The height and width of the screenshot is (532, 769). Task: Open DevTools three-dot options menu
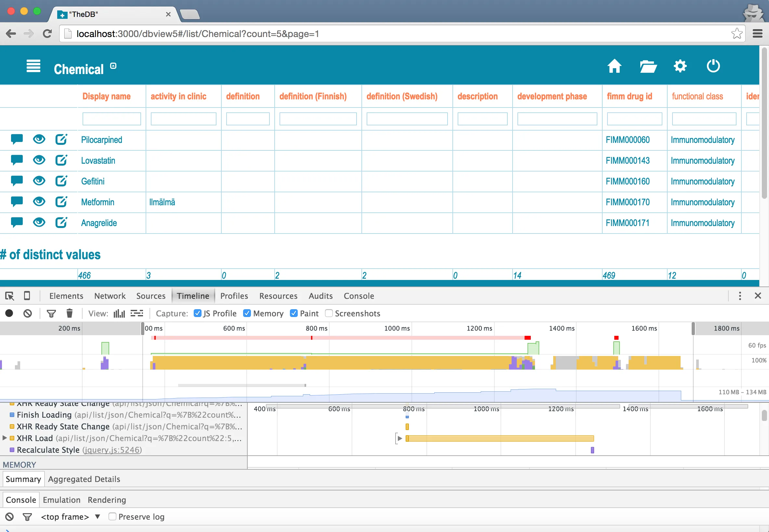[x=740, y=296]
